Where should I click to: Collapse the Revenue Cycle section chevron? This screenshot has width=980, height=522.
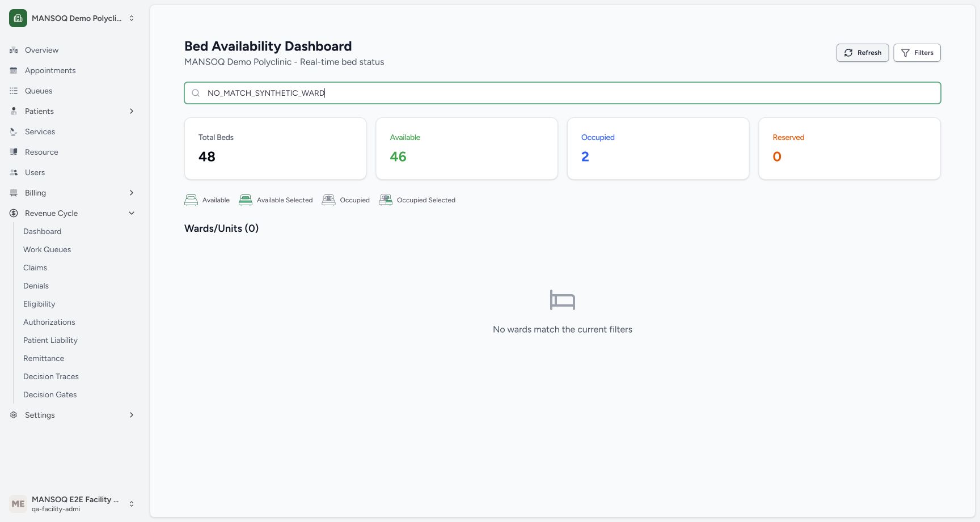pos(132,213)
